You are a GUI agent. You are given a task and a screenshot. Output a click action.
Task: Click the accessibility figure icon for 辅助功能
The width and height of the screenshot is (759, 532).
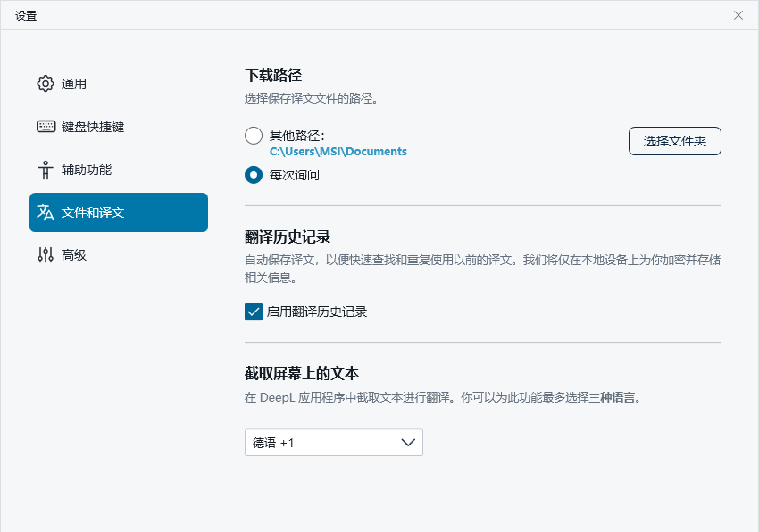[x=46, y=170]
